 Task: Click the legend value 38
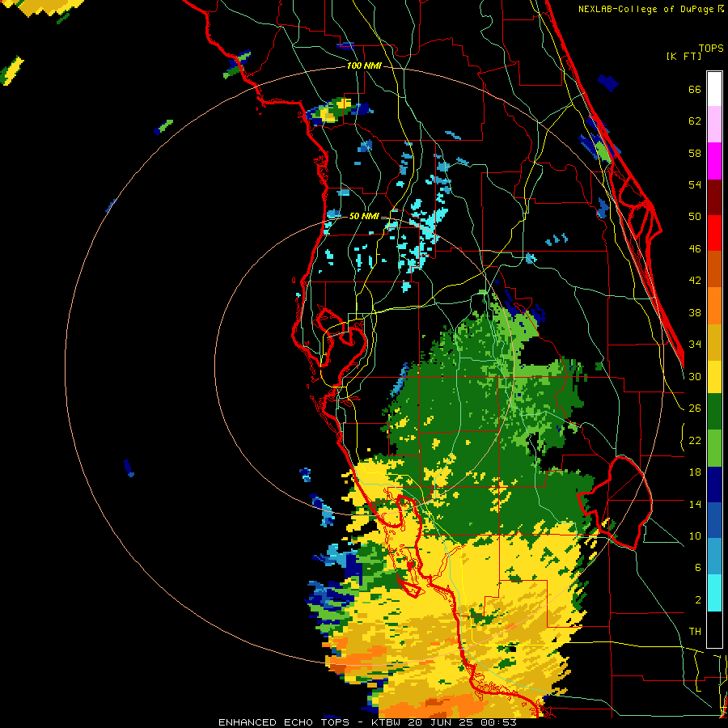coord(695,312)
